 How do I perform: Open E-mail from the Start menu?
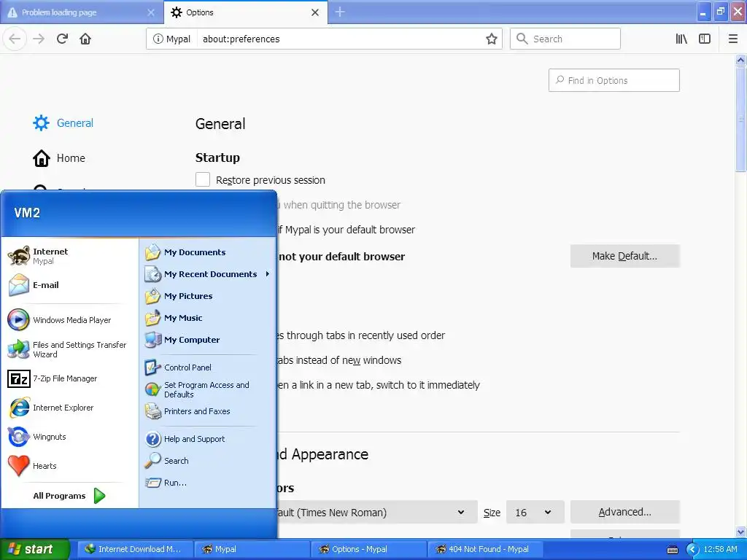(x=69, y=285)
